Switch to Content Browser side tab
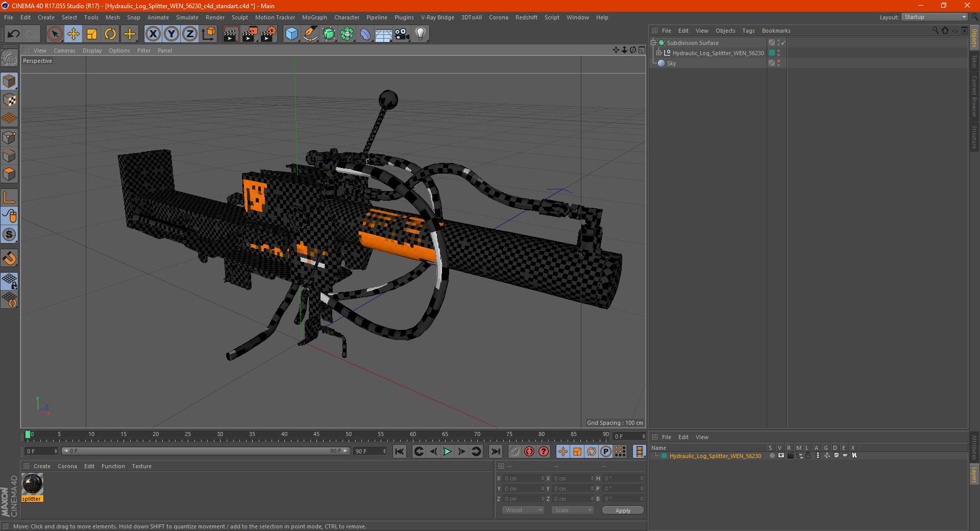The image size is (980, 531). [x=974, y=96]
